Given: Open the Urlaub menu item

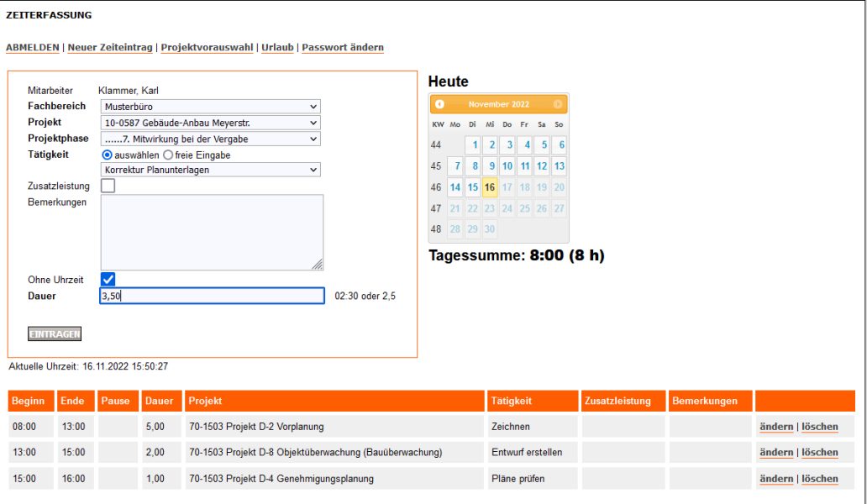Looking at the screenshot, I should [x=276, y=47].
